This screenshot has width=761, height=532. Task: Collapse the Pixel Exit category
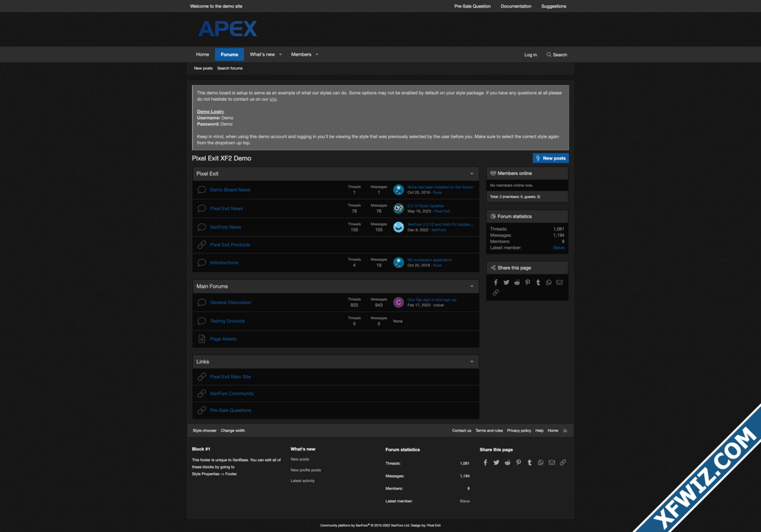(x=472, y=174)
